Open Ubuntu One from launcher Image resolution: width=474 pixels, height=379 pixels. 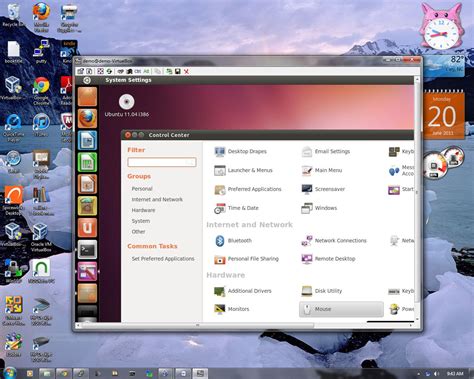(x=87, y=228)
